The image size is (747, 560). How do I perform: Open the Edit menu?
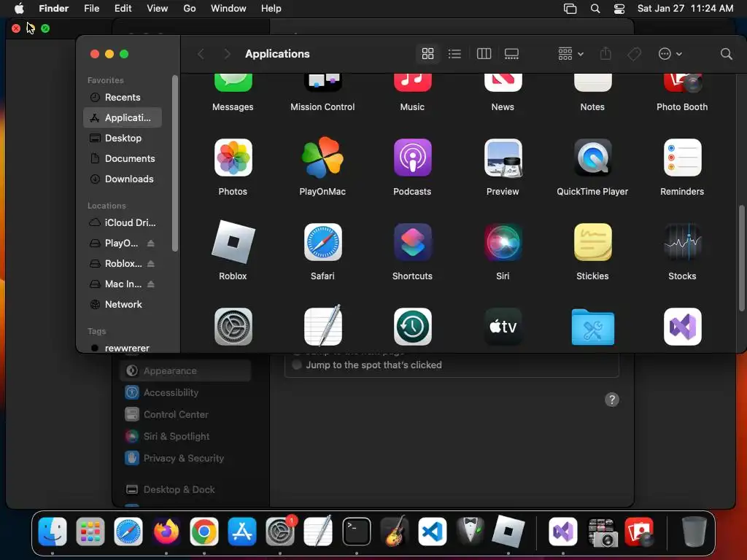tap(123, 8)
